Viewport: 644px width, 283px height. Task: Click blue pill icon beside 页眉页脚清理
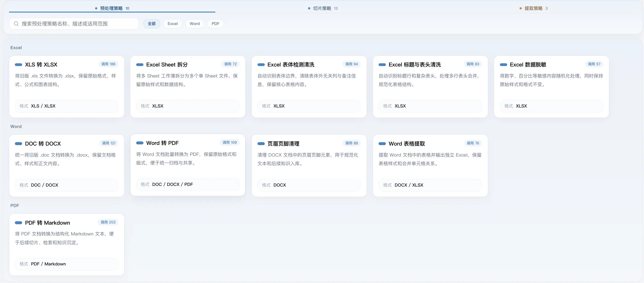point(261,144)
